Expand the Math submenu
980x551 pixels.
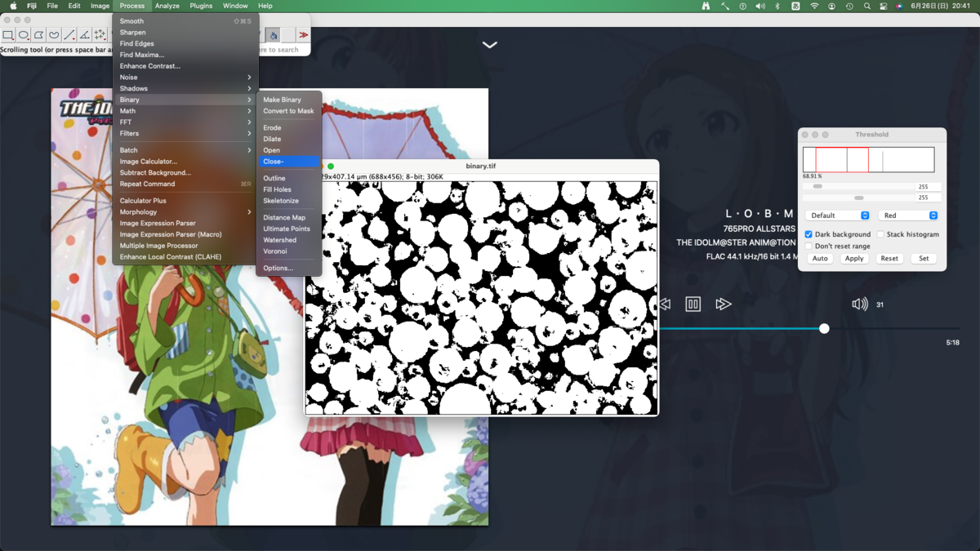click(185, 111)
